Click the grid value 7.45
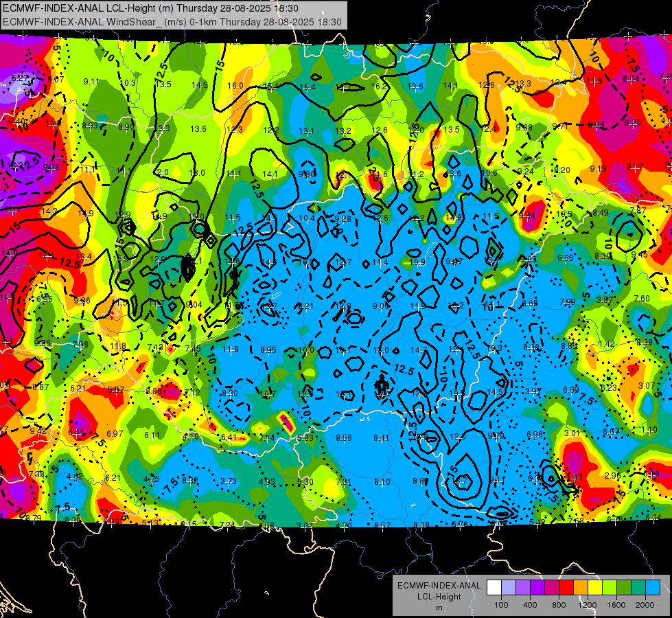 (x=192, y=349)
